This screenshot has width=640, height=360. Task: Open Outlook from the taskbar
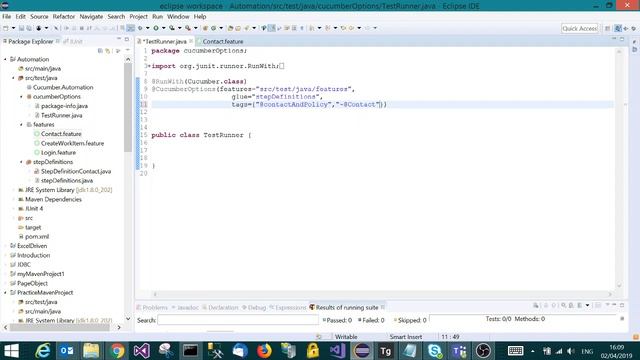click(67, 351)
